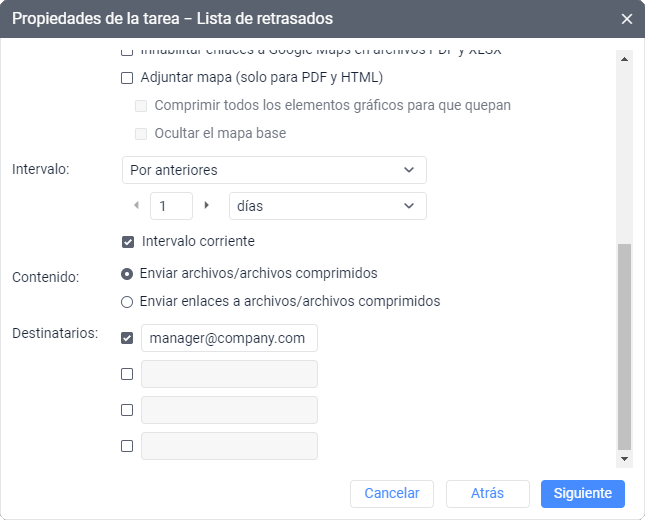Open the Por anteriores interval dropdown

tap(273, 170)
